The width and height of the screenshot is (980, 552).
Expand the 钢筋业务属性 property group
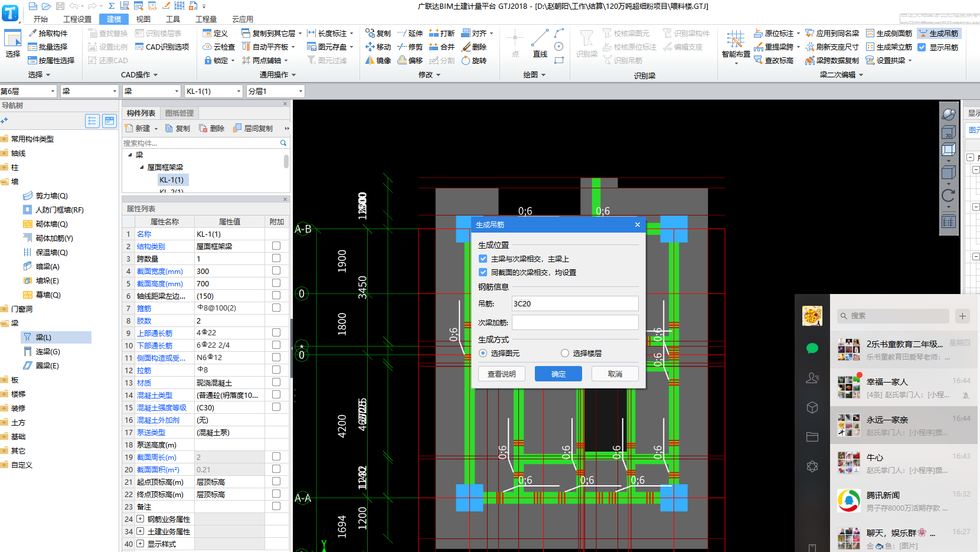(x=141, y=519)
